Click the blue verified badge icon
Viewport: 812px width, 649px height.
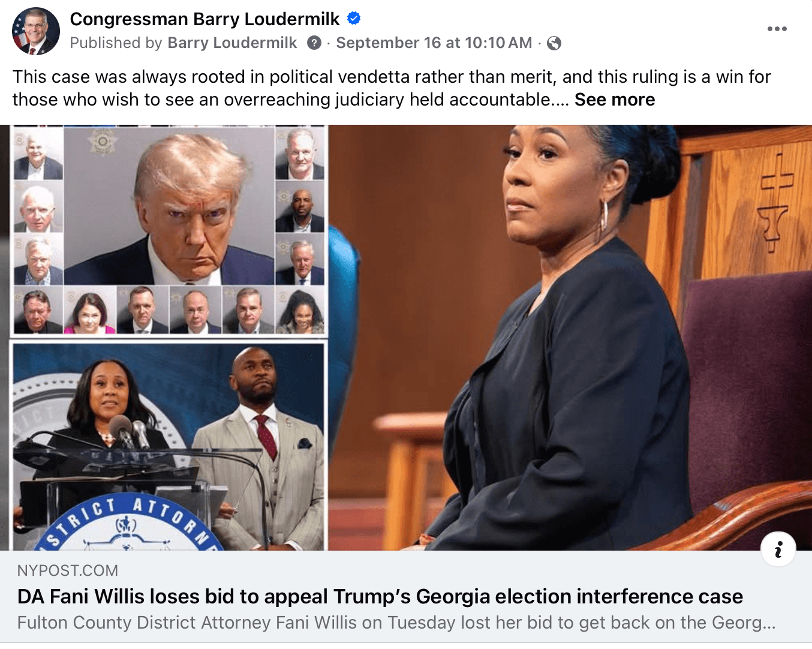[354, 19]
